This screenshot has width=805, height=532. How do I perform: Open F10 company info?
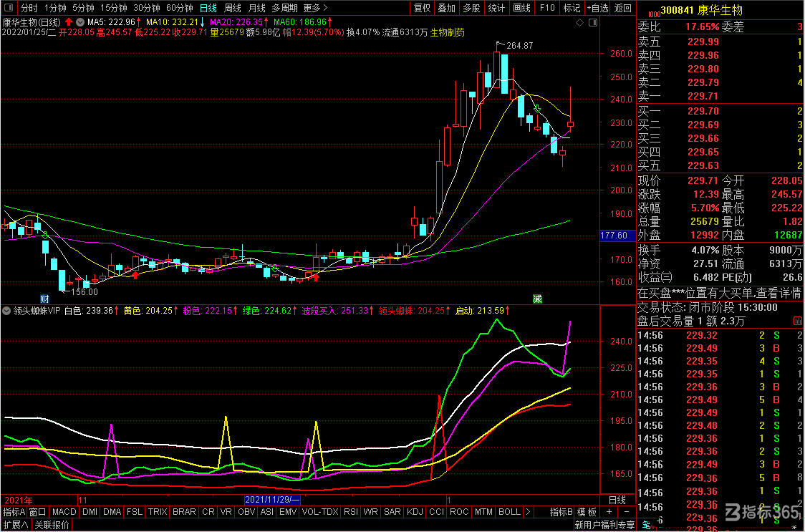pos(546,8)
